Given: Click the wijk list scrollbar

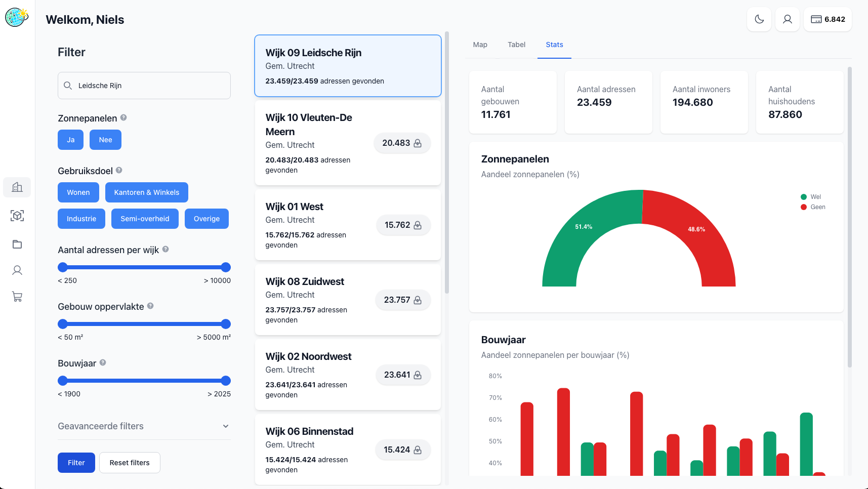Looking at the screenshot, I should (447, 162).
